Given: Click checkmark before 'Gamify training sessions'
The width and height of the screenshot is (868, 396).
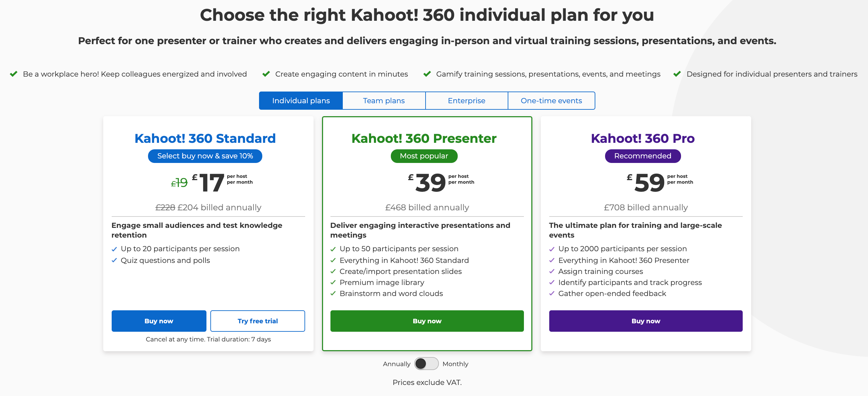Looking at the screenshot, I should 427,74.
